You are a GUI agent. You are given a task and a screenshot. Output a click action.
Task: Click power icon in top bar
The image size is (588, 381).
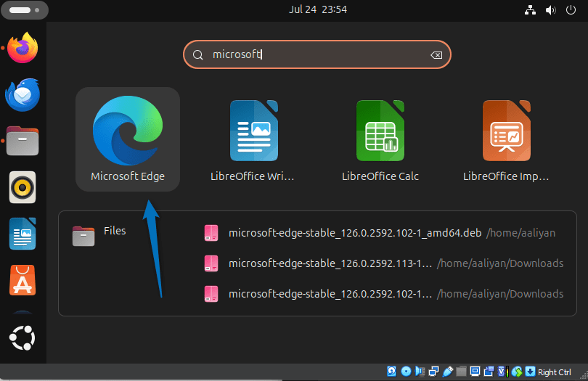pyautogui.click(x=571, y=9)
